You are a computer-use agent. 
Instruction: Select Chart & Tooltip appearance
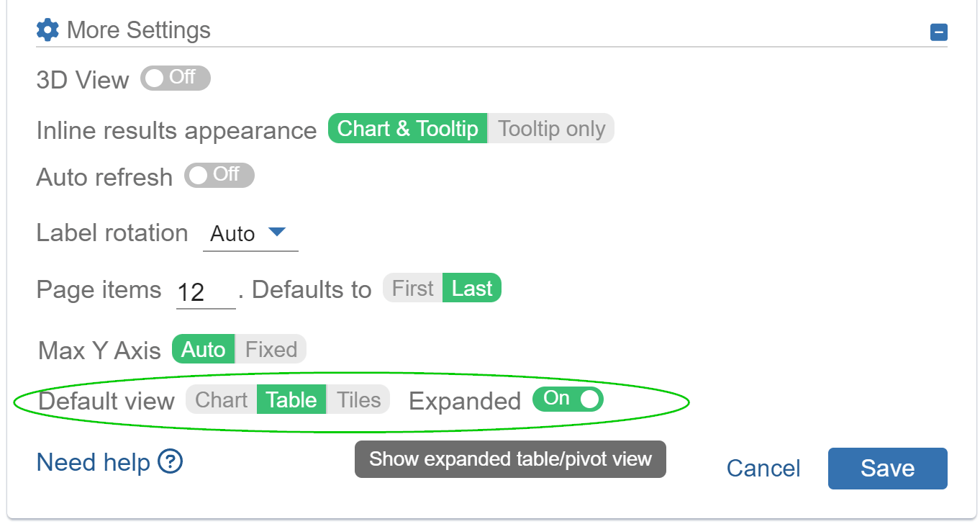[407, 128]
